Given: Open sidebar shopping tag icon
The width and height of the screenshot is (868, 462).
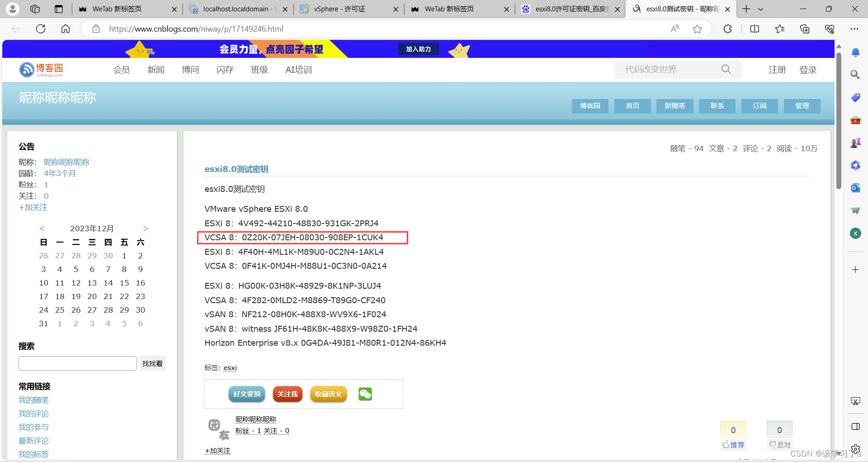Looking at the screenshot, I should point(855,97).
